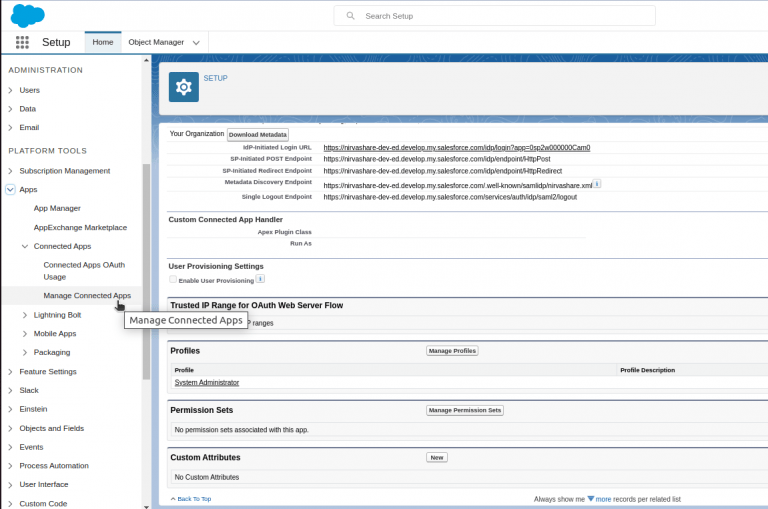Expand the Users section

point(10,90)
